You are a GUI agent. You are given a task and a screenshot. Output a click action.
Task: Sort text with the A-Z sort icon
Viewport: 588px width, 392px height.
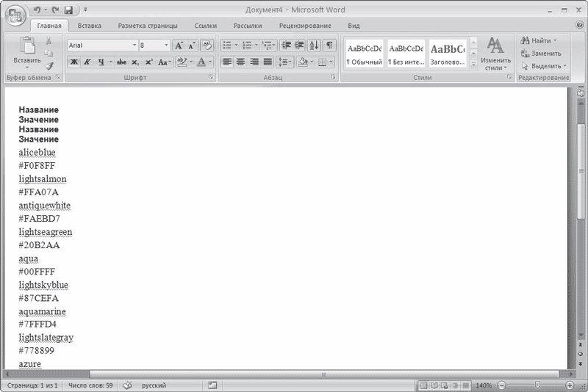pos(314,46)
